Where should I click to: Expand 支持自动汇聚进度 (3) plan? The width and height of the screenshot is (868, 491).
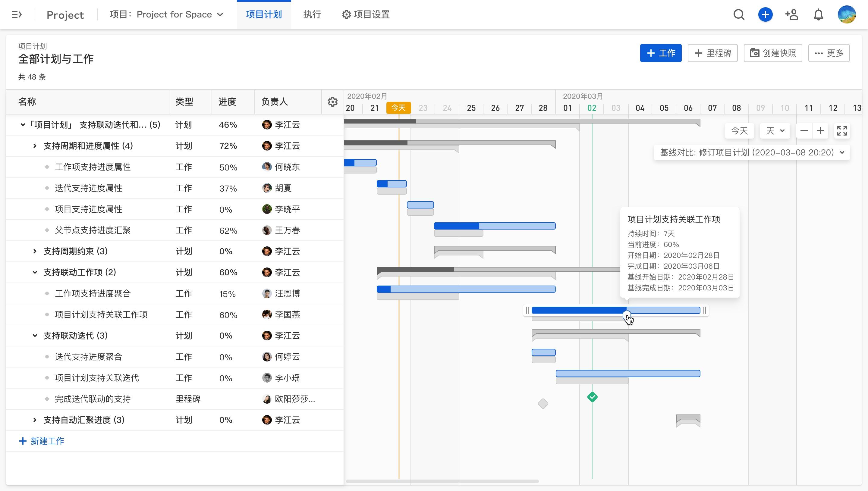click(x=35, y=420)
